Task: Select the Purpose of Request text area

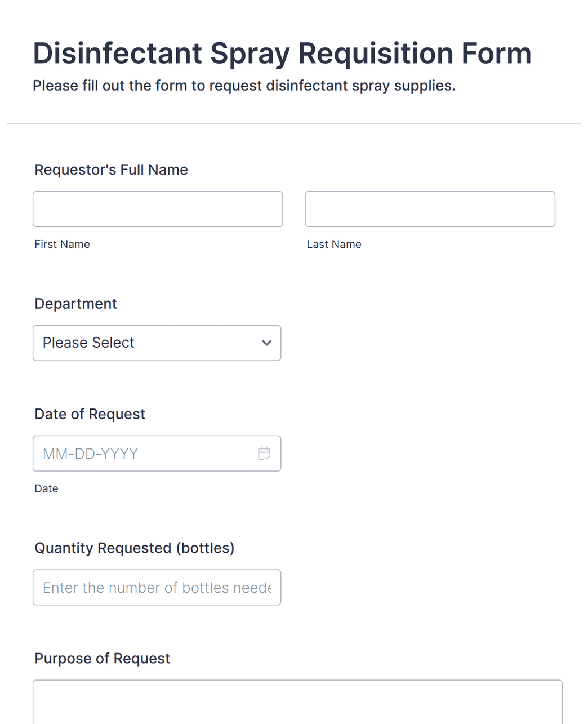Action: coord(297,702)
